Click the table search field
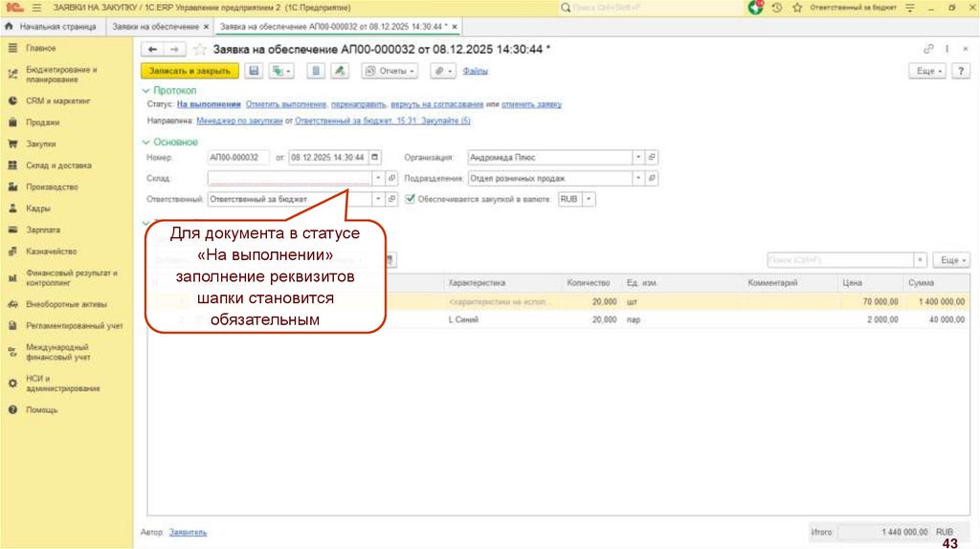Screen dimensions: 980x549 (x=840, y=260)
